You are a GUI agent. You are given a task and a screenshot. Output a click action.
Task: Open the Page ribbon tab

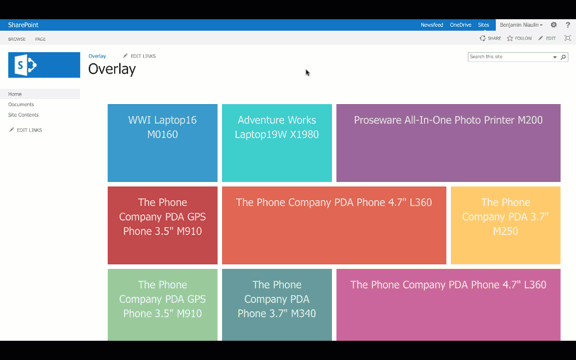tap(40, 39)
